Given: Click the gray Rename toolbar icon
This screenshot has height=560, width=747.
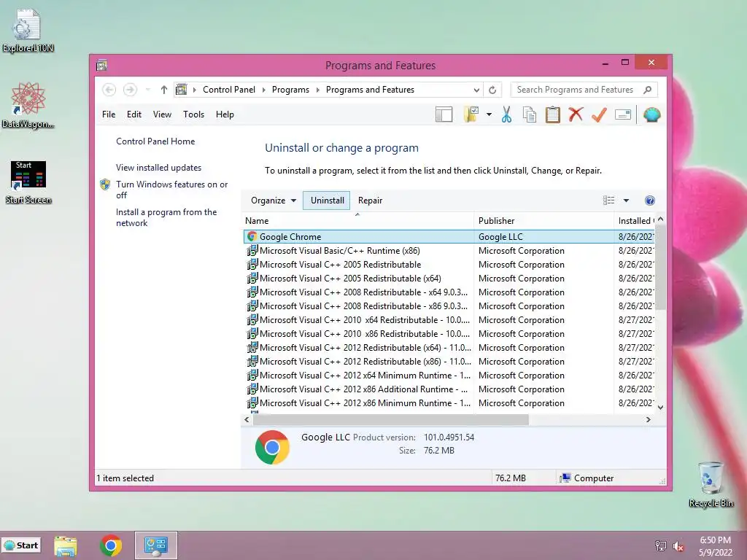Looking at the screenshot, I should [623, 114].
